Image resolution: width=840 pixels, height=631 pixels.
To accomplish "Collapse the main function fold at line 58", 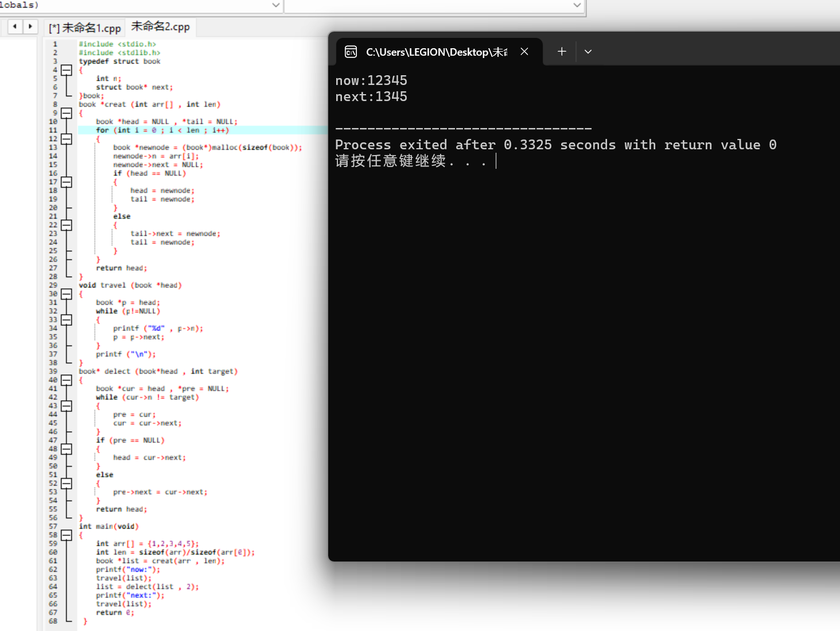I will point(67,535).
